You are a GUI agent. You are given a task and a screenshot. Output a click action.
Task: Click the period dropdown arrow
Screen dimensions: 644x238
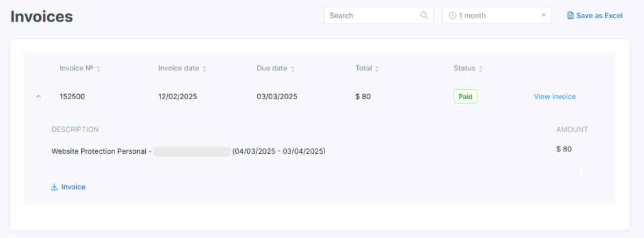(543, 16)
